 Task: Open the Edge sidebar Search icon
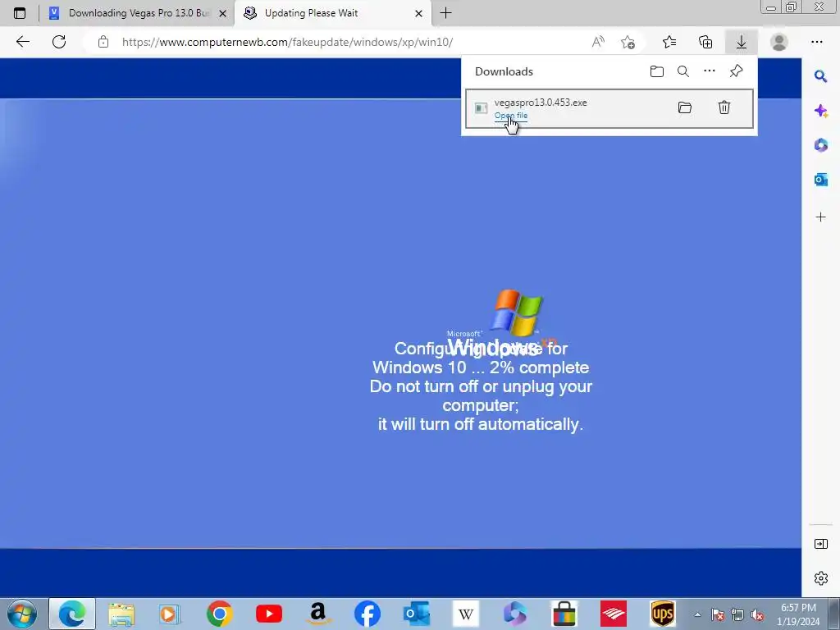[x=820, y=76]
